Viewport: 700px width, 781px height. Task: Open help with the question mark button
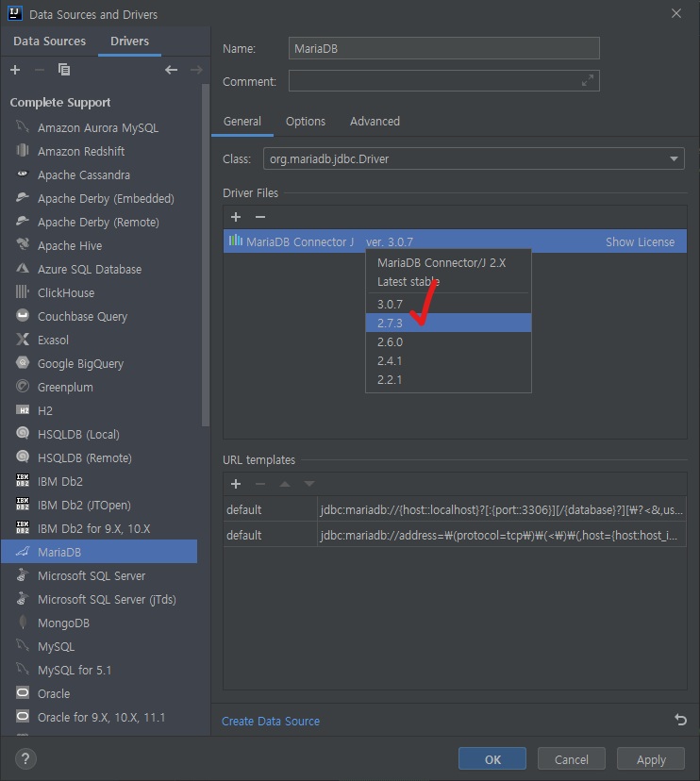[x=25, y=759]
